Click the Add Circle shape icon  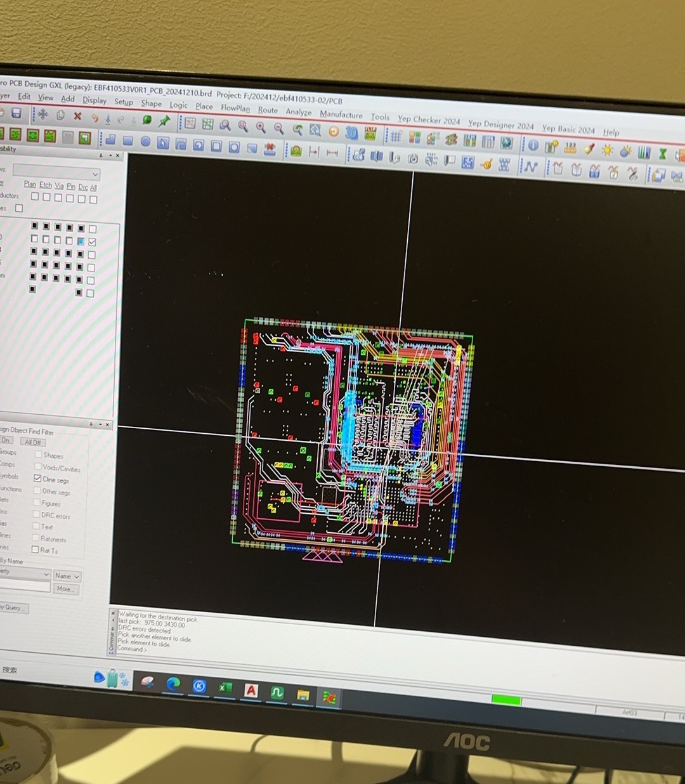point(145,141)
